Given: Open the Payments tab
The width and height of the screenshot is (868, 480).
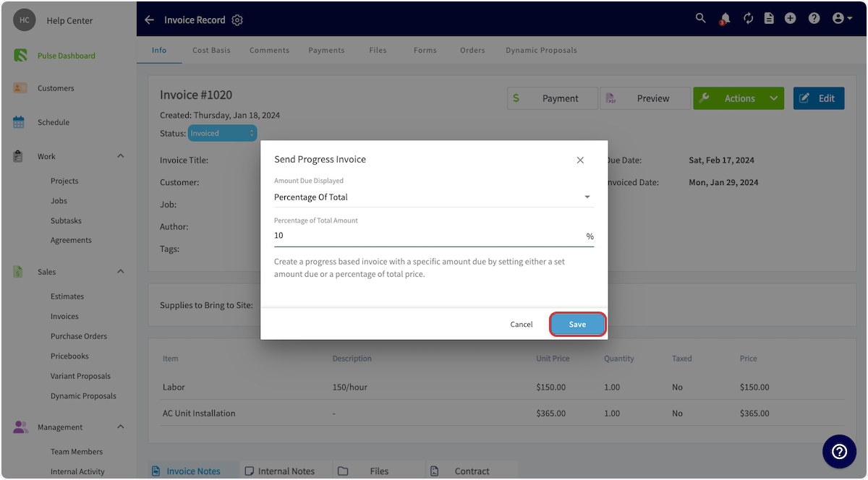Looking at the screenshot, I should (x=326, y=51).
